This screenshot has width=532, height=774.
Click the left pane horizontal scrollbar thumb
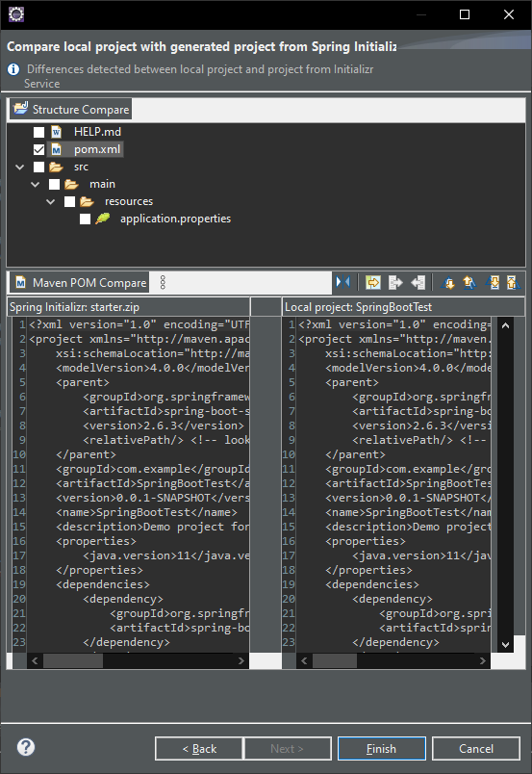73,660
